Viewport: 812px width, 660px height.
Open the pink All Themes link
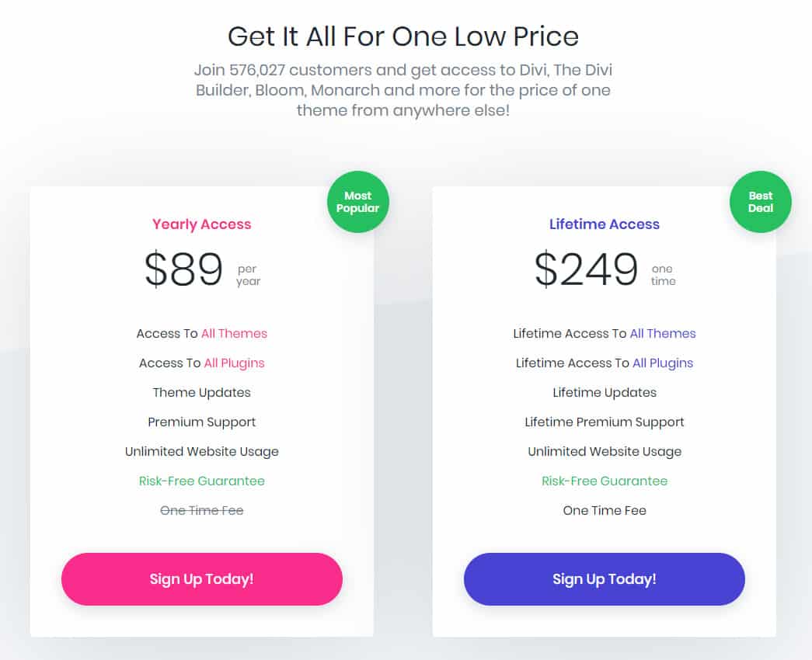tap(234, 333)
